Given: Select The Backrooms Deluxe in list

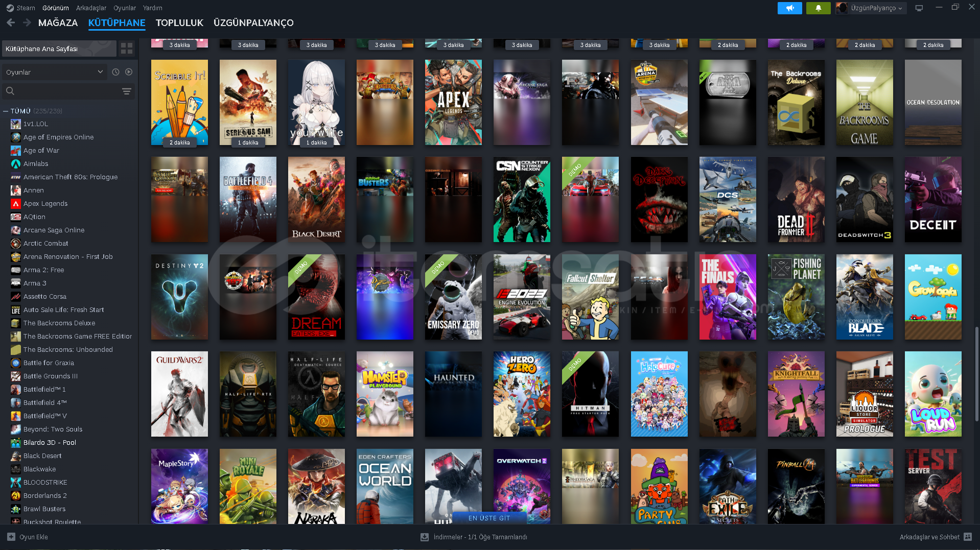Looking at the screenshot, I should tap(59, 323).
